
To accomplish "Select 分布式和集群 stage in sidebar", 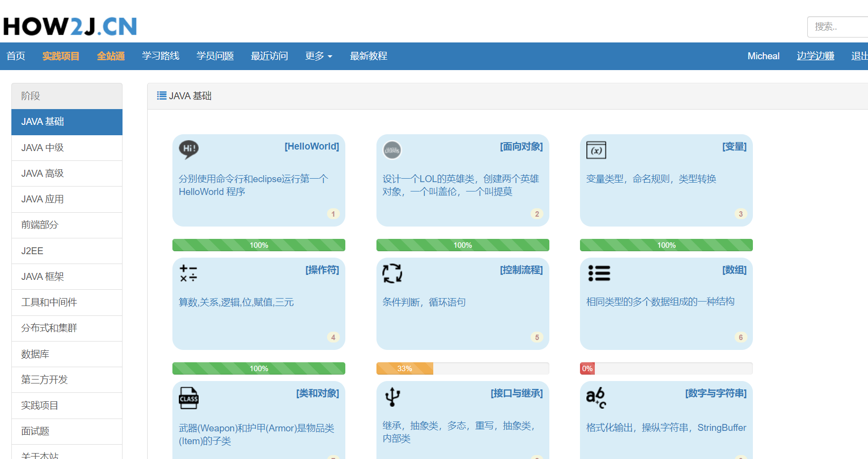I will [67, 328].
